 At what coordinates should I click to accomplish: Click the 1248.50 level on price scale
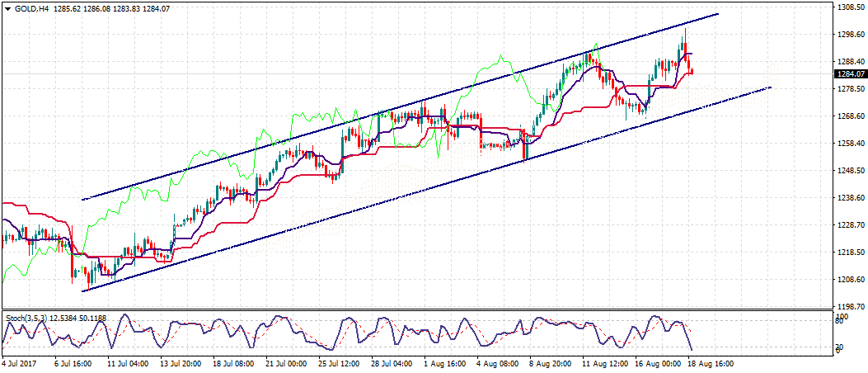click(848, 171)
